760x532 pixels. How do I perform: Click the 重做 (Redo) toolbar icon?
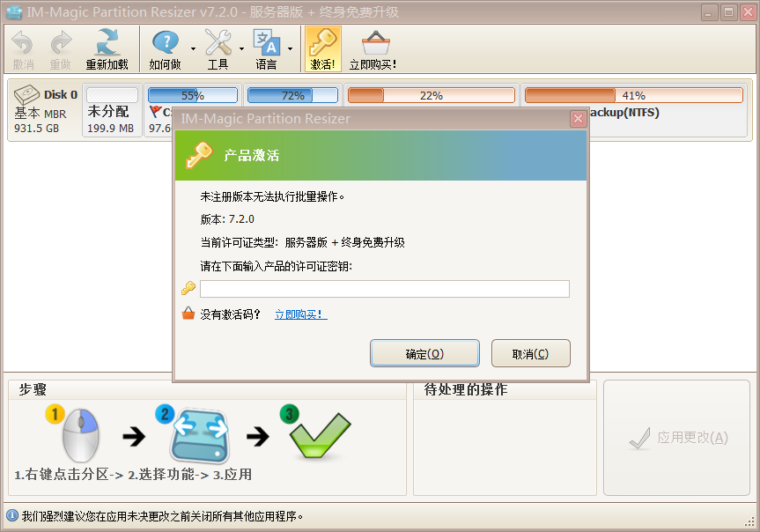point(60,44)
